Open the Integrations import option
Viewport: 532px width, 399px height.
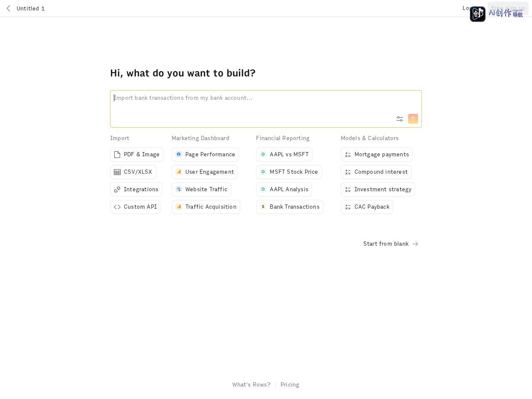(136, 190)
